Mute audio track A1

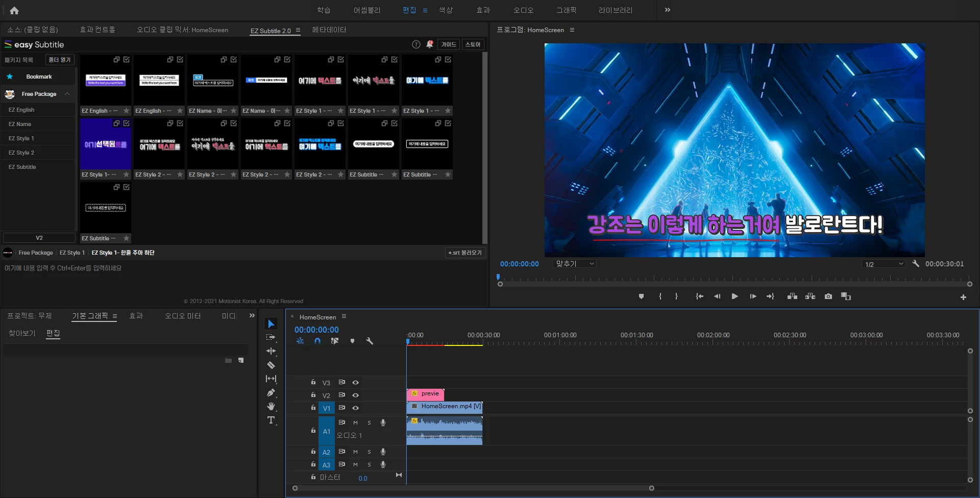point(355,422)
